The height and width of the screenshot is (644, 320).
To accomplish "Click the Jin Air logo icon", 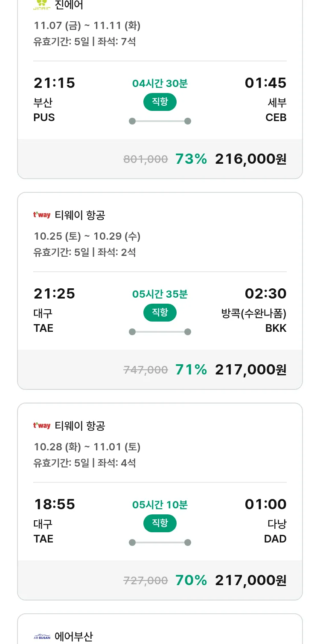I will [42, 5].
